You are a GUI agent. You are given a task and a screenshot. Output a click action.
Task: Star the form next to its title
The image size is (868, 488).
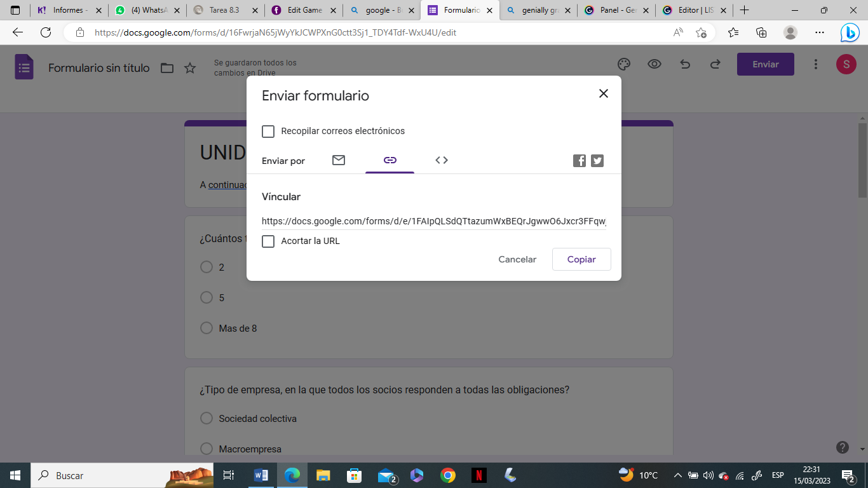point(189,67)
